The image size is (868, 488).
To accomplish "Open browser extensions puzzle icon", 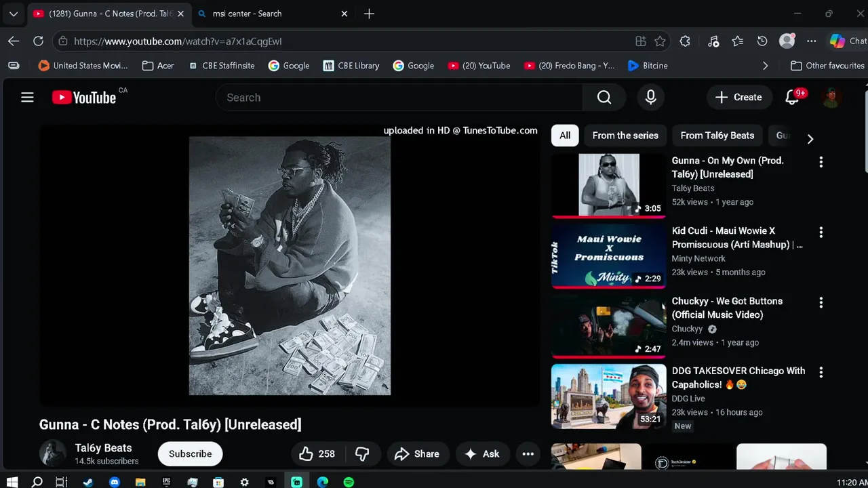I will [685, 41].
